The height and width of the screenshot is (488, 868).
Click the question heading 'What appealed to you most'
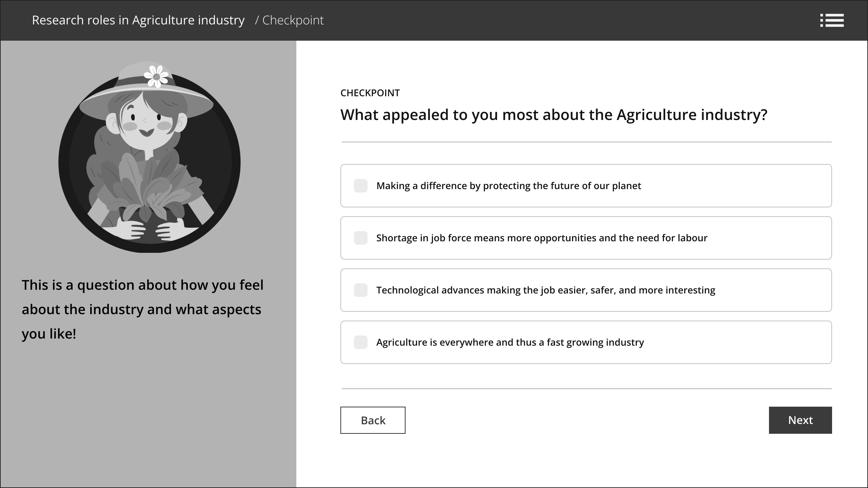(x=554, y=115)
